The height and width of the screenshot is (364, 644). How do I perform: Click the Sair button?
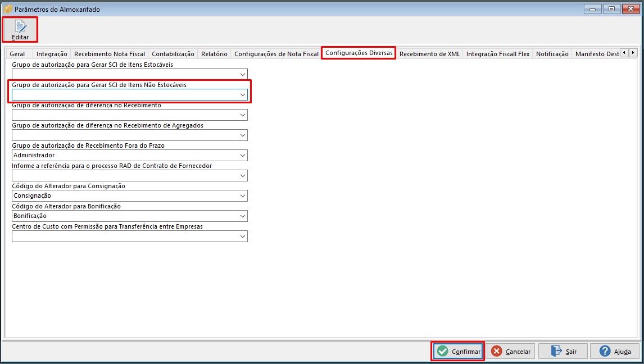click(x=563, y=351)
